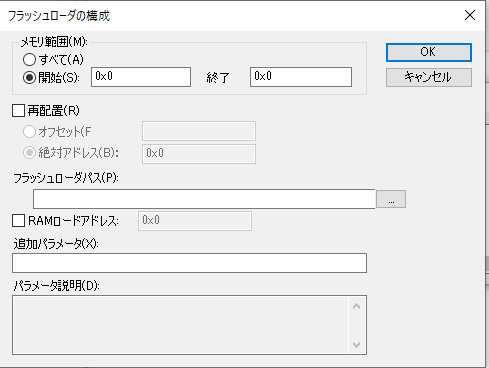Click the 終了 end address field
This screenshot has height=368, width=489.
coord(301,77)
